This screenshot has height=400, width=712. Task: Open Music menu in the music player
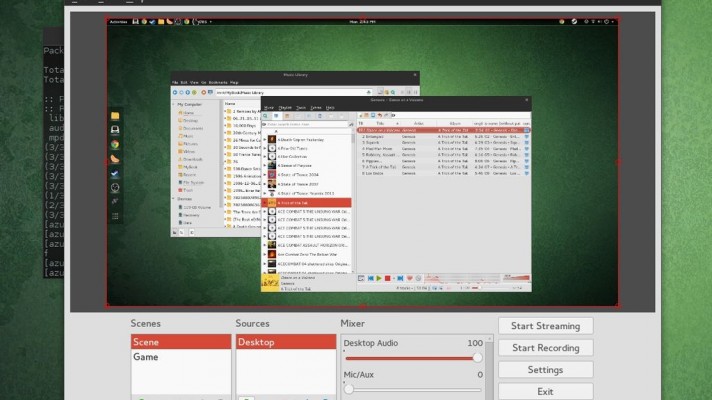pyautogui.click(x=269, y=108)
